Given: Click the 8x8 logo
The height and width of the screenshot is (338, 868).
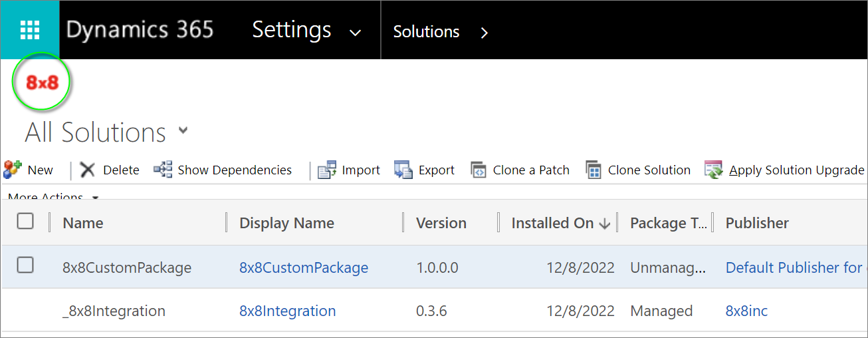Looking at the screenshot, I should click(x=42, y=83).
